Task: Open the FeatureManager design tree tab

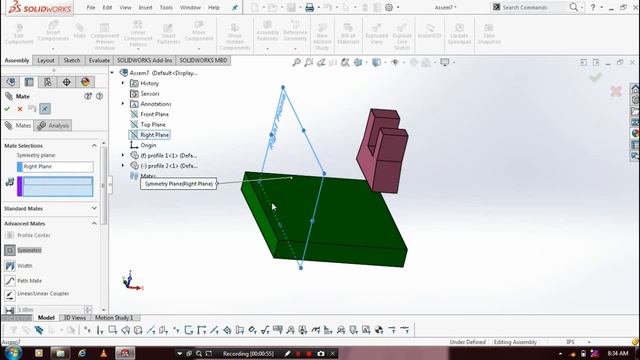Action: point(11,82)
